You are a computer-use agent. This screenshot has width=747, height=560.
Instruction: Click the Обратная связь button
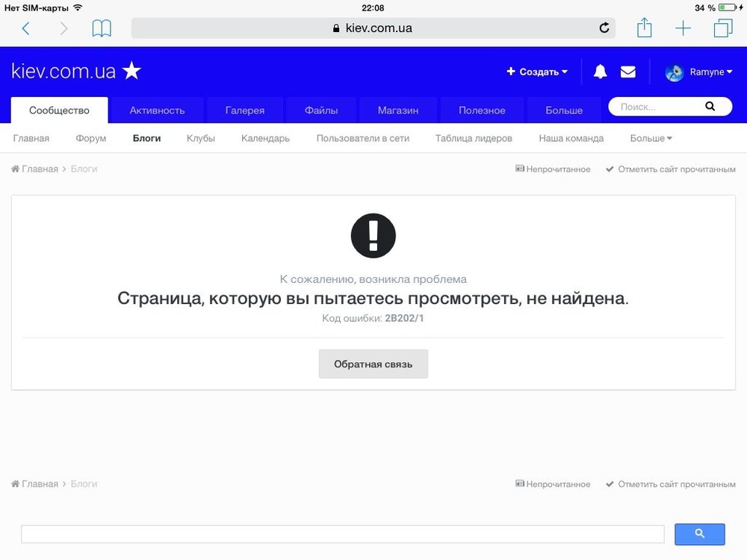(373, 364)
